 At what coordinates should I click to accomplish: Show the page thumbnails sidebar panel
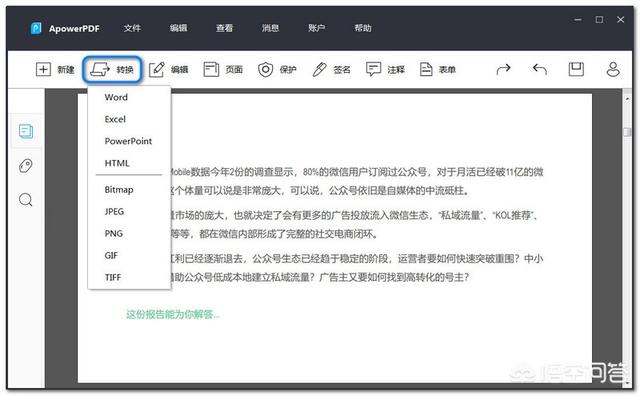coord(26,131)
